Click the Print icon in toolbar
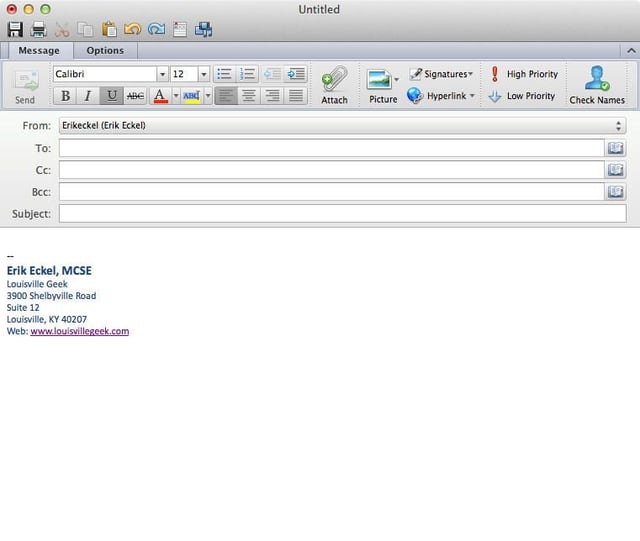Viewport: 640px width, 541px height. [x=39, y=30]
